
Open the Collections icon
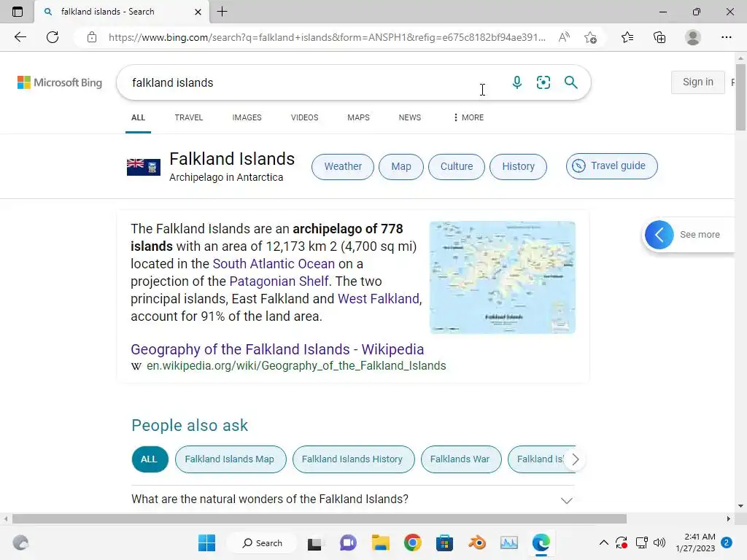pos(659,37)
